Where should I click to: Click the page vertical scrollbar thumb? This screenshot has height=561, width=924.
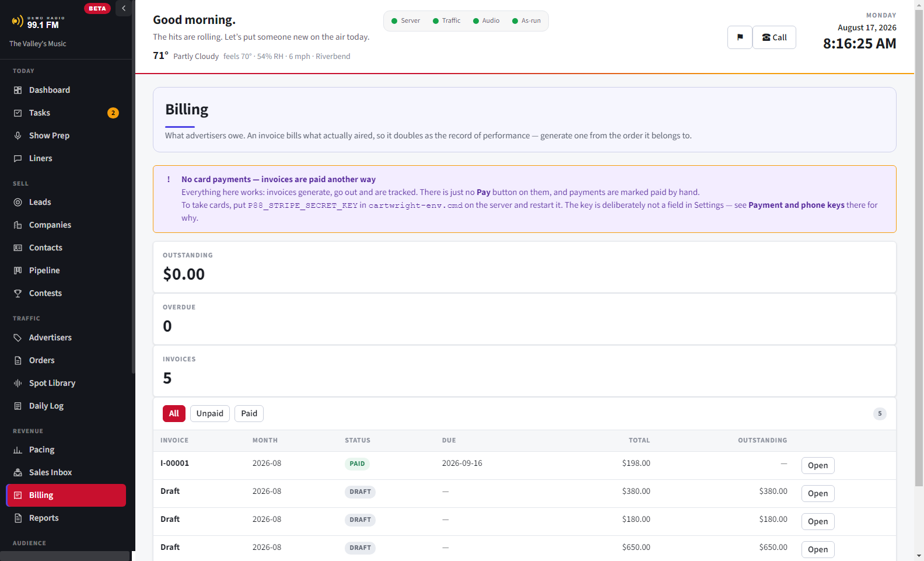pos(919,248)
